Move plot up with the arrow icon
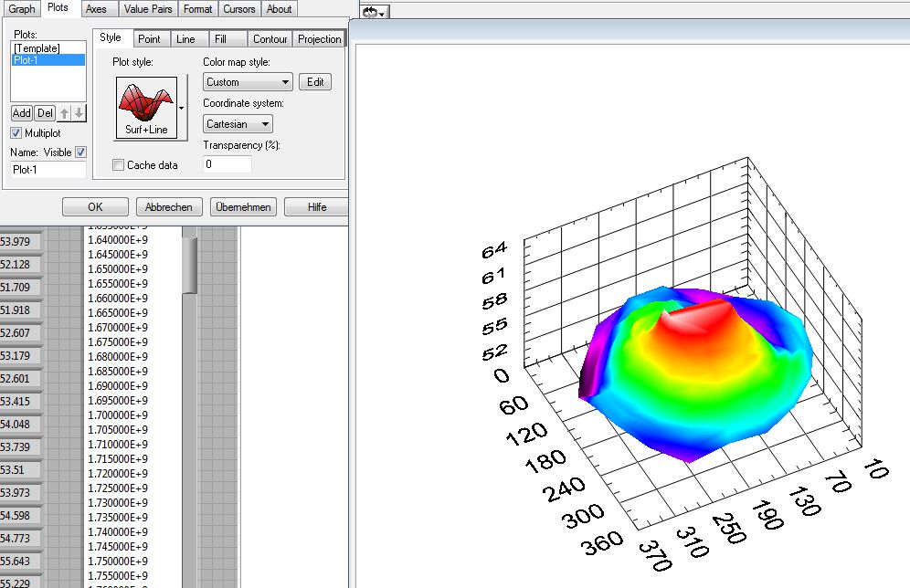 click(x=65, y=112)
